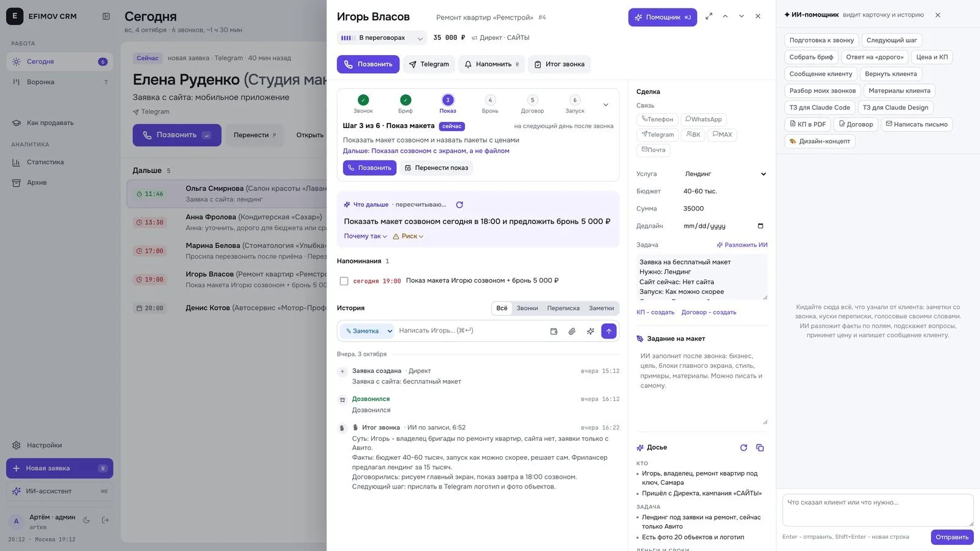Open the calendar icon in the note composer

tap(554, 331)
